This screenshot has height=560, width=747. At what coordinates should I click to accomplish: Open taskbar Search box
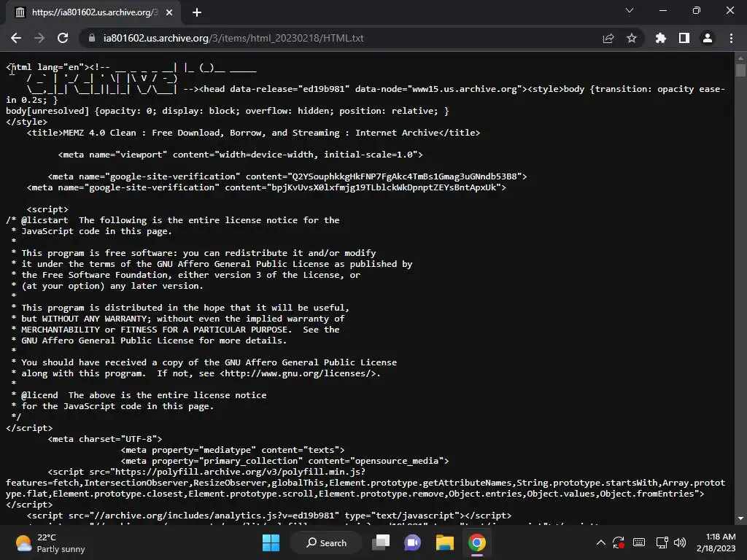pyautogui.click(x=326, y=542)
